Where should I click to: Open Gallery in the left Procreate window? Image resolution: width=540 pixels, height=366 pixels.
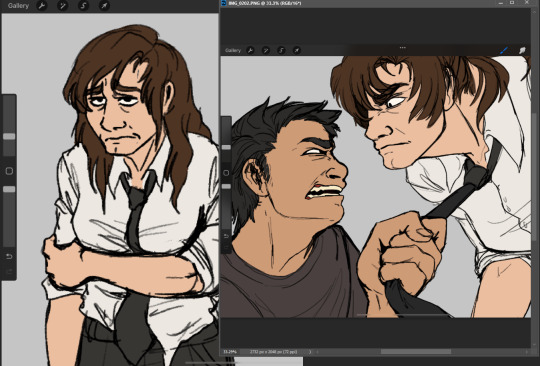tap(18, 6)
